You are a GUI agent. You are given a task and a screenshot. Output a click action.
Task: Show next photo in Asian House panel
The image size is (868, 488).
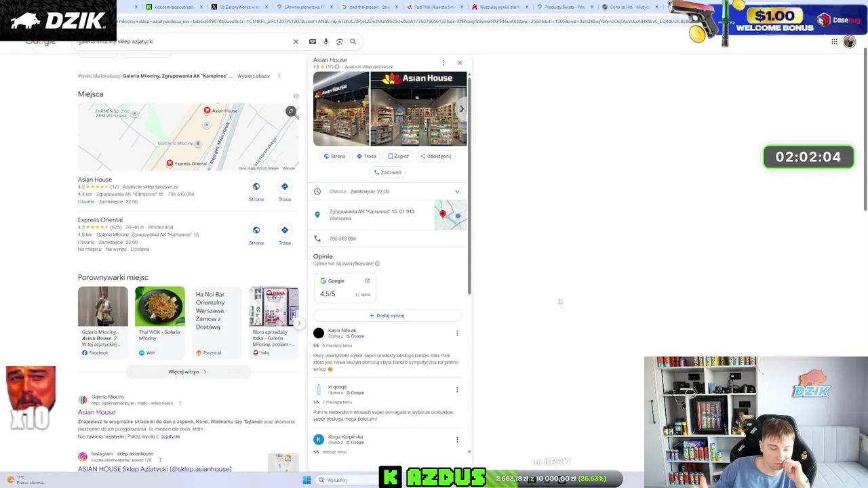pos(462,108)
